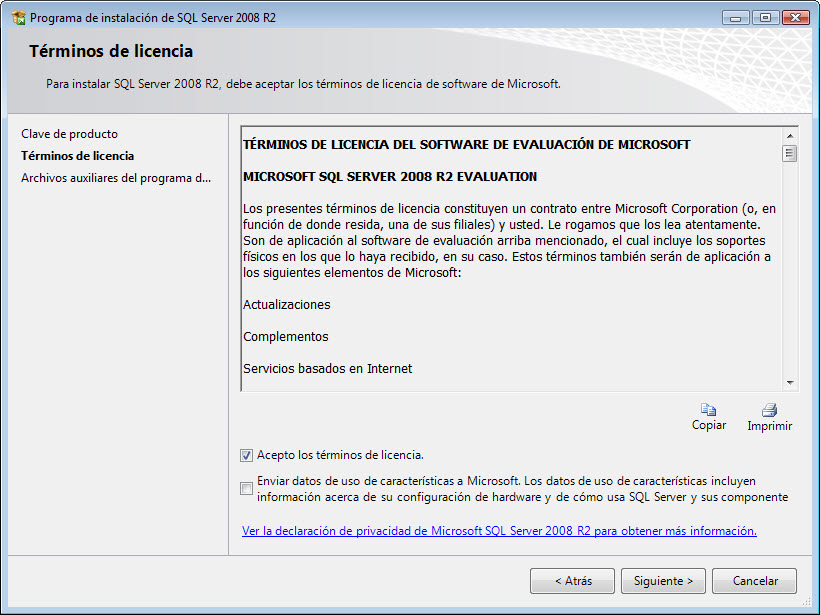Select the Clave de producto step
The width and height of the screenshot is (820, 615).
tap(70, 134)
